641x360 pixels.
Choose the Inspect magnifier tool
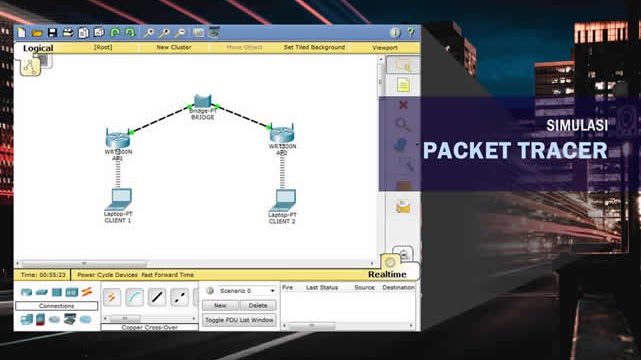(x=403, y=125)
